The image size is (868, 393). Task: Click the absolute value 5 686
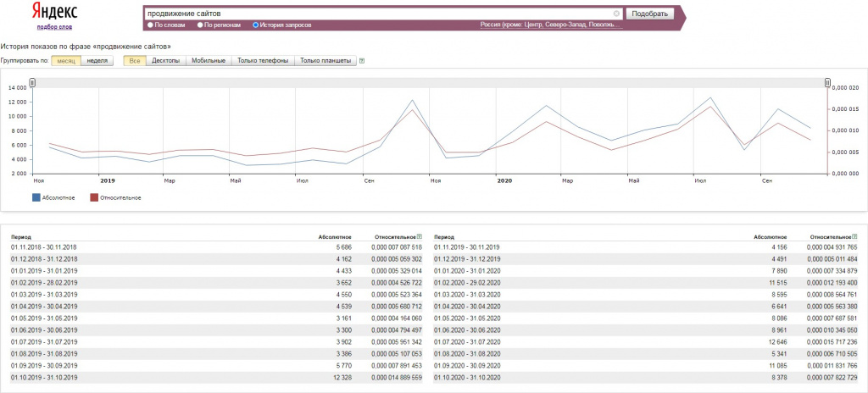pyautogui.click(x=343, y=246)
